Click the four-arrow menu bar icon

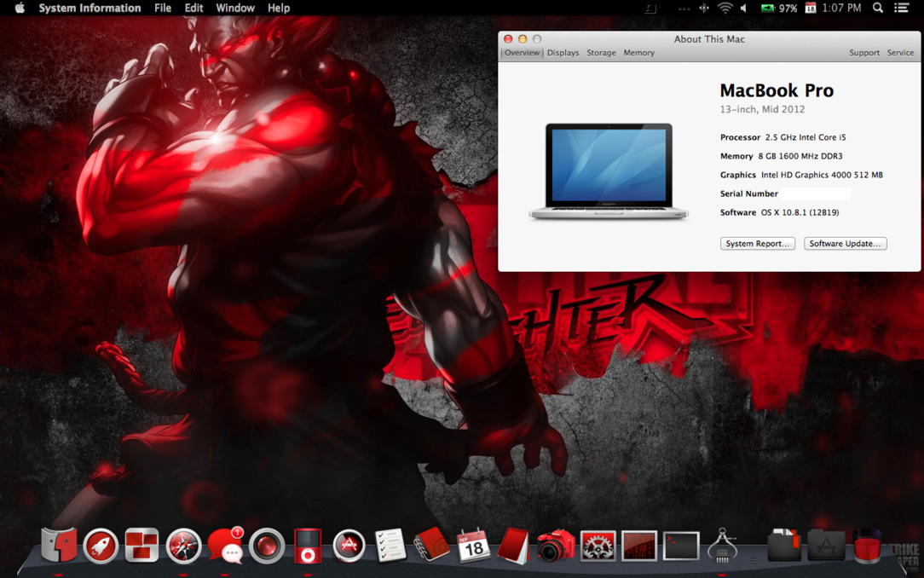(x=703, y=8)
